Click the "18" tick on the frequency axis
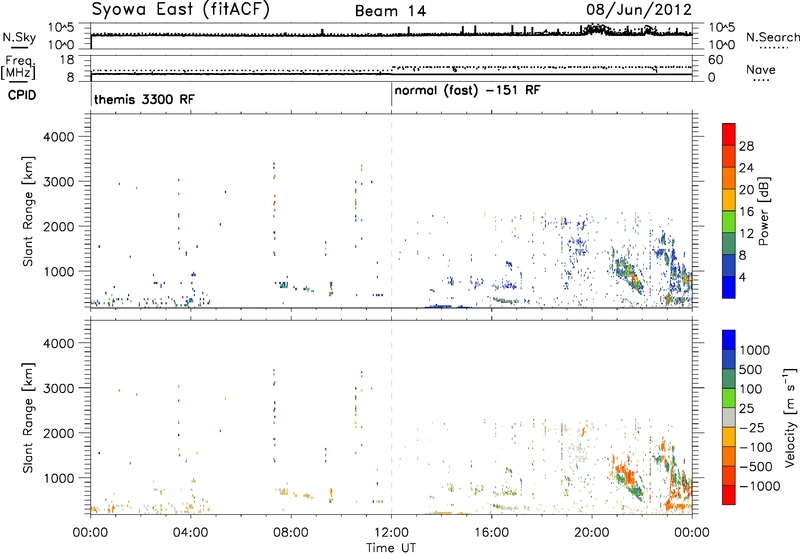 coord(66,60)
